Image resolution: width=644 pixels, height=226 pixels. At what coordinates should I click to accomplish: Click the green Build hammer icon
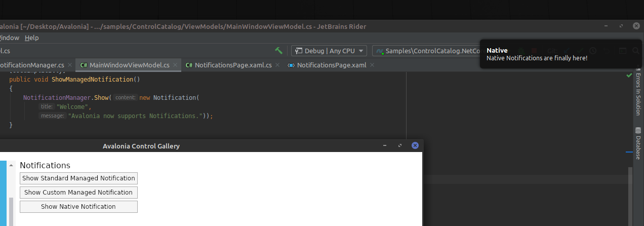click(279, 51)
